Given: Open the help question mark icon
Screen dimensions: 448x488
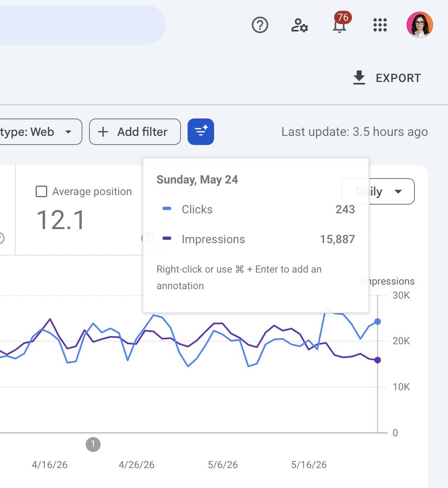Looking at the screenshot, I should [x=260, y=25].
